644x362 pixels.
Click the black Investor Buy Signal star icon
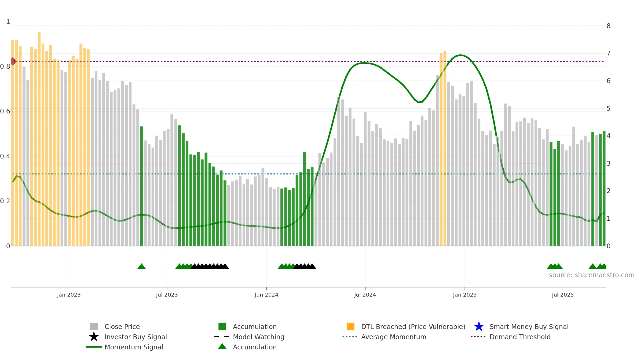click(94, 337)
